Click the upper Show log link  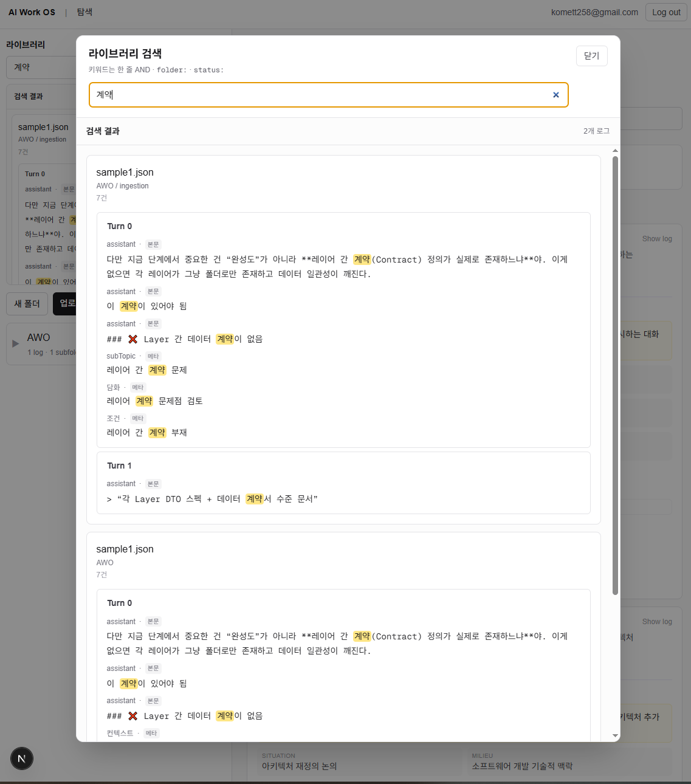[x=657, y=239]
